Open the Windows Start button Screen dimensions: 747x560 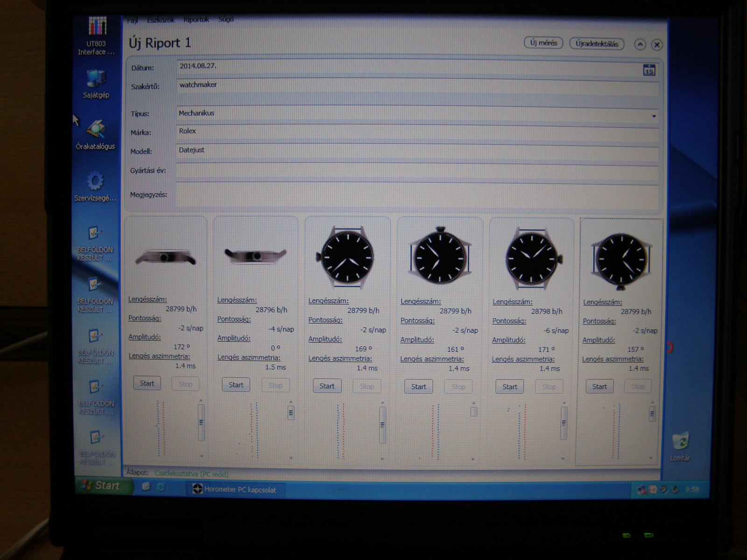coord(104,485)
